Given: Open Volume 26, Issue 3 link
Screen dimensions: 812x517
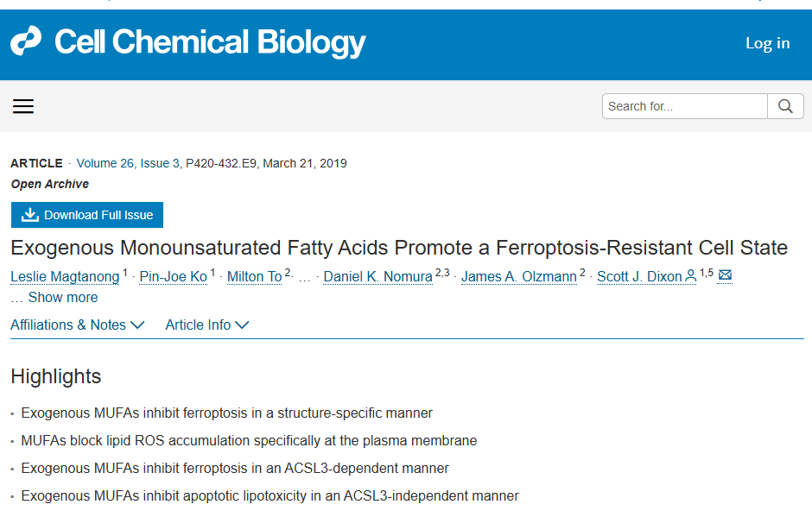Looking at the screenshot, I should click(x=128, y=163).
